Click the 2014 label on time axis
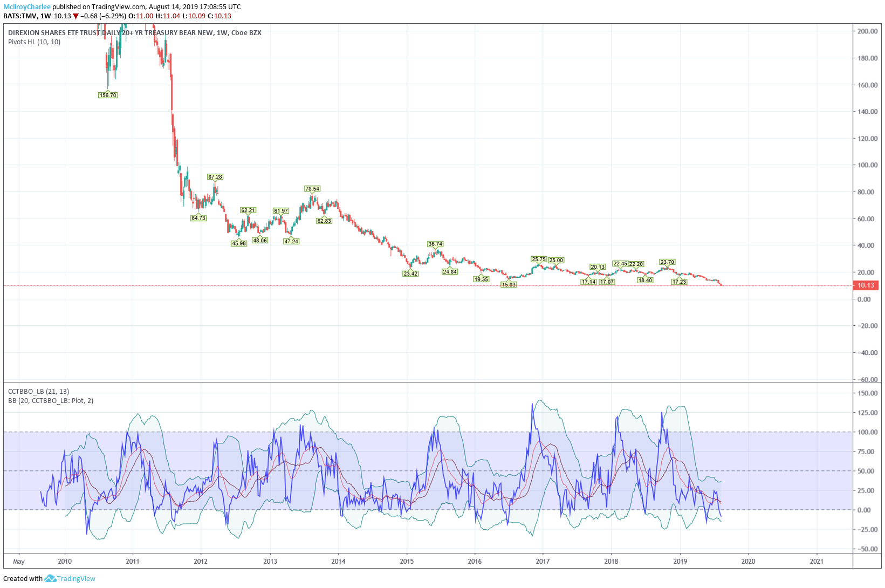The width and height of the screenshot is (885, 588). (338, 561)
